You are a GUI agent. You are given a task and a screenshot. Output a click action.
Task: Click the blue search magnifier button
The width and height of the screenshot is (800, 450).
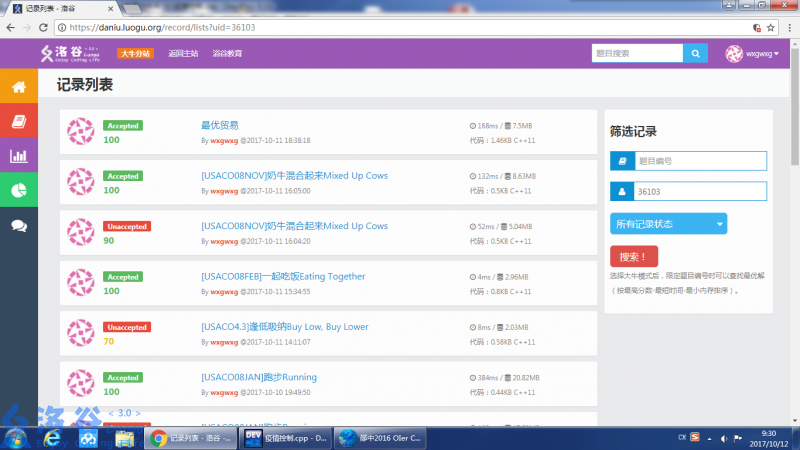tap(696, 53)
